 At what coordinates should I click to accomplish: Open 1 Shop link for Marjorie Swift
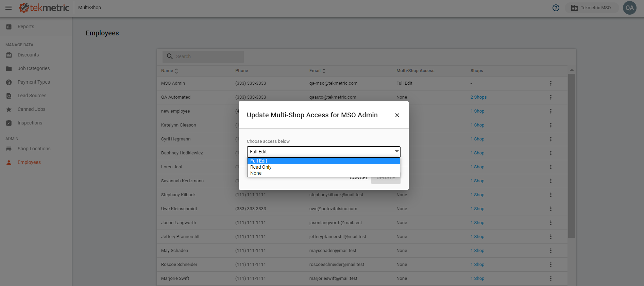click(477, 279)
